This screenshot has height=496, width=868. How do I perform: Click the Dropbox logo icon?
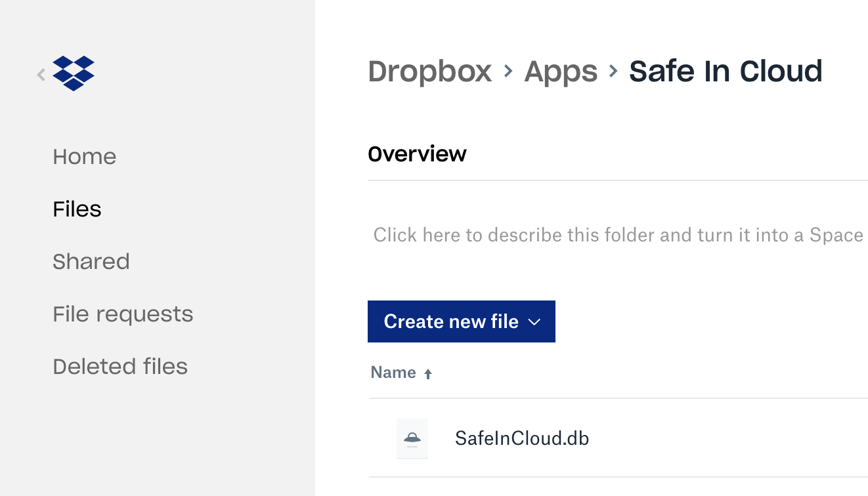click(74, 73)
